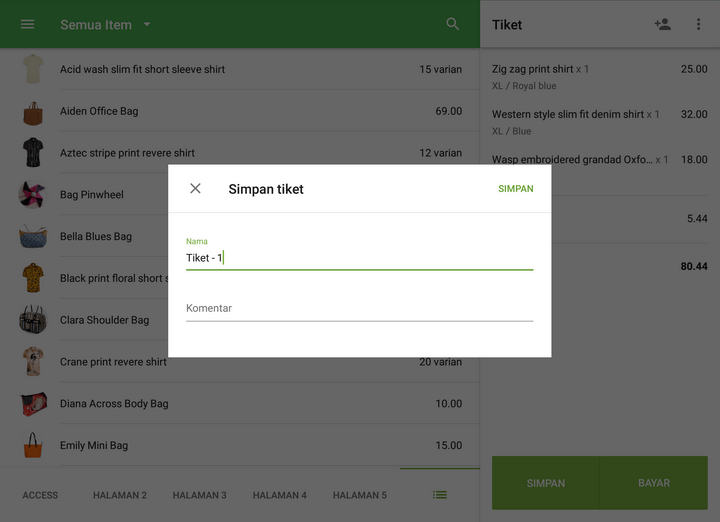Tap the Emily Mini Bag thumbnail

pos(33,445)
